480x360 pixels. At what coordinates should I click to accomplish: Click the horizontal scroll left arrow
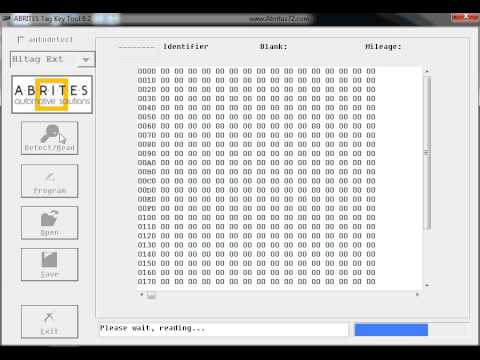coord(142,294)
